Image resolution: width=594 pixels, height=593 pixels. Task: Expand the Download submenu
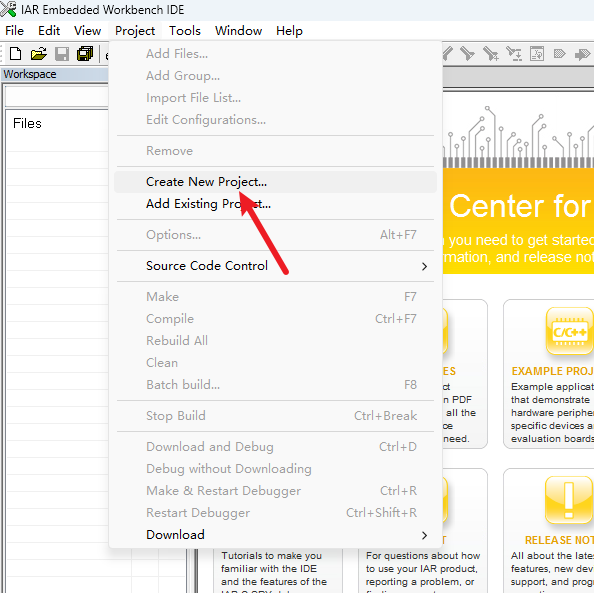pyautogui.click(x=275, y=535)
